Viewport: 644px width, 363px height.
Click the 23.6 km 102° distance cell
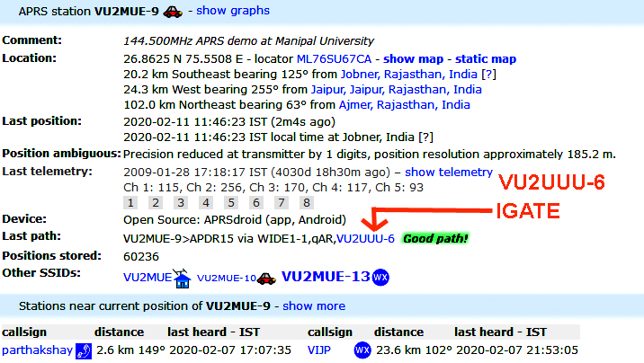414,350
